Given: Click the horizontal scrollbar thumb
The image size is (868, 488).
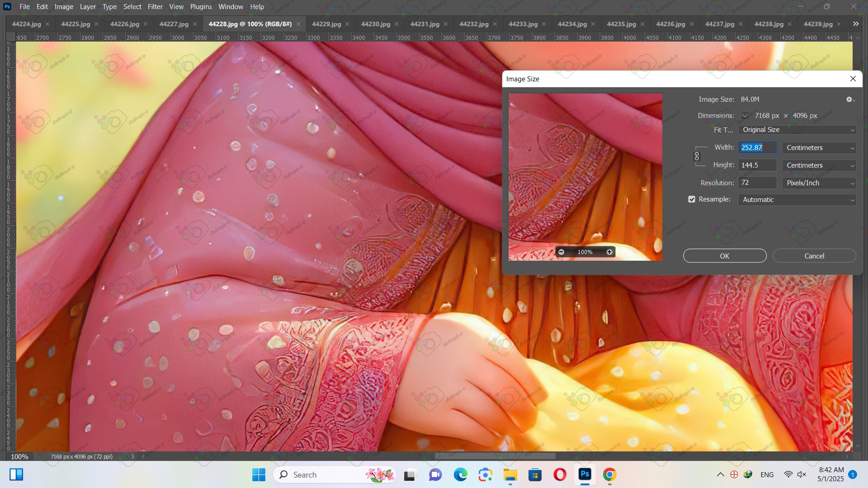Looking at the screenshot, I should [x=495, y=456].
